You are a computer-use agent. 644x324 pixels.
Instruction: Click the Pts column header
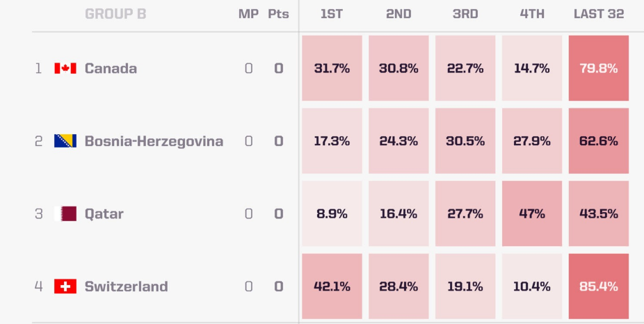[278, 14]
